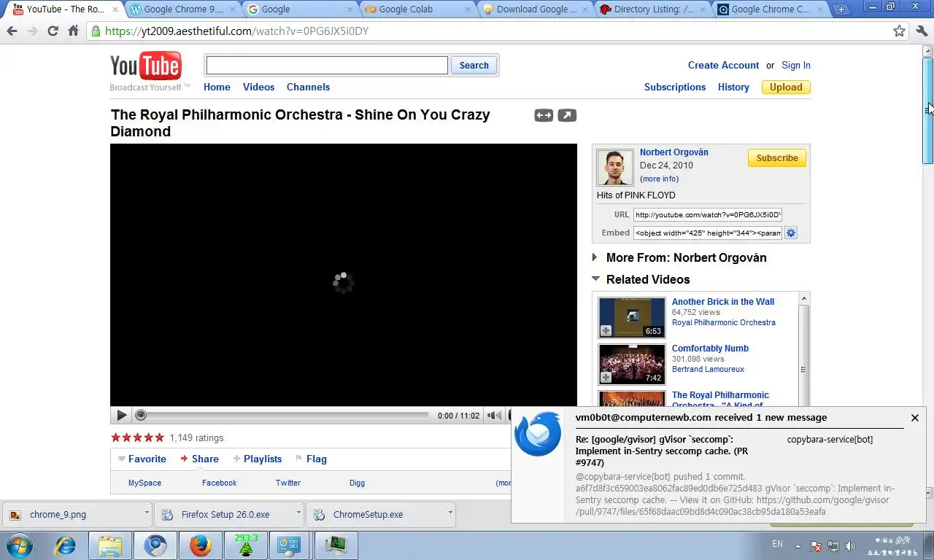Bookmark this page with the star icon
The width and height of the screenshot is (934, 560).
(x=900, y=31)
